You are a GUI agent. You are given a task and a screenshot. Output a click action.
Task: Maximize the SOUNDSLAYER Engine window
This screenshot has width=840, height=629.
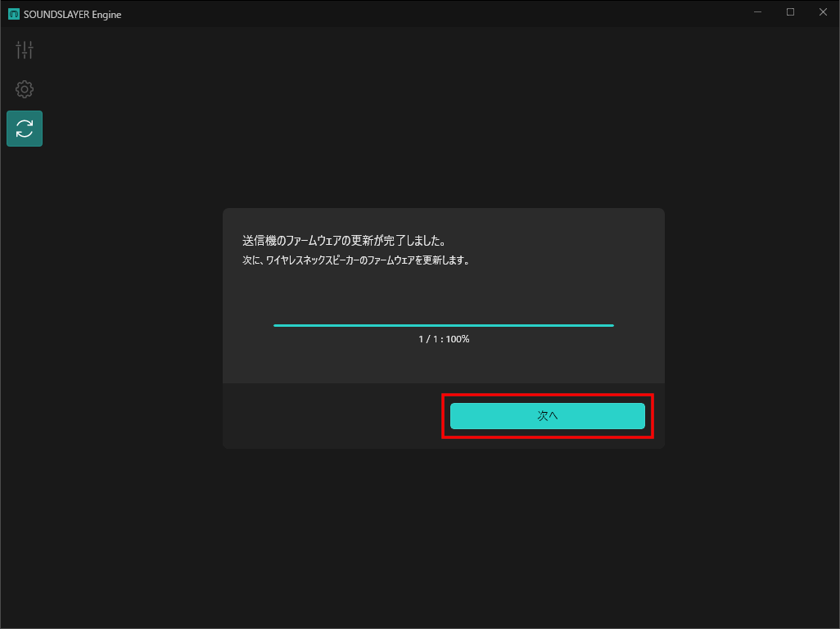coord(790,12)
